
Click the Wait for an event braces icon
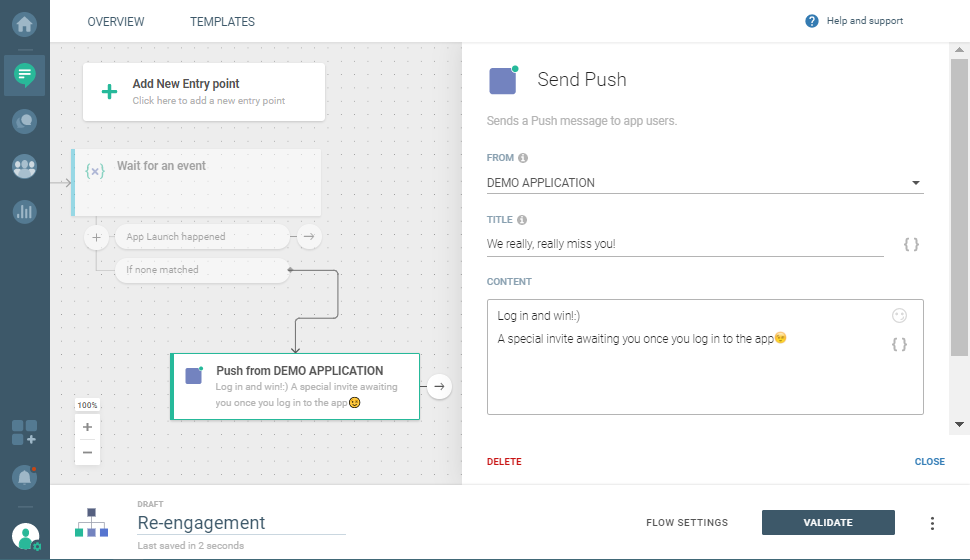(95, 171)
